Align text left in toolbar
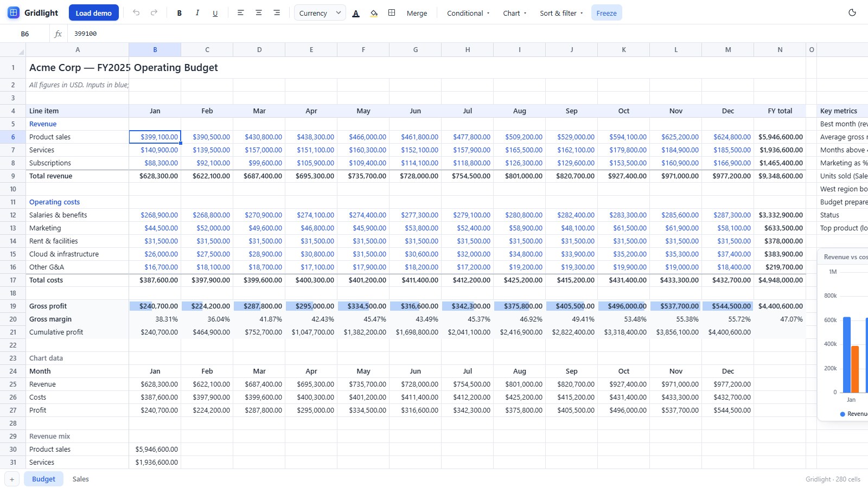The width and height of the screenshot is (868, 488). click(241, 12)
